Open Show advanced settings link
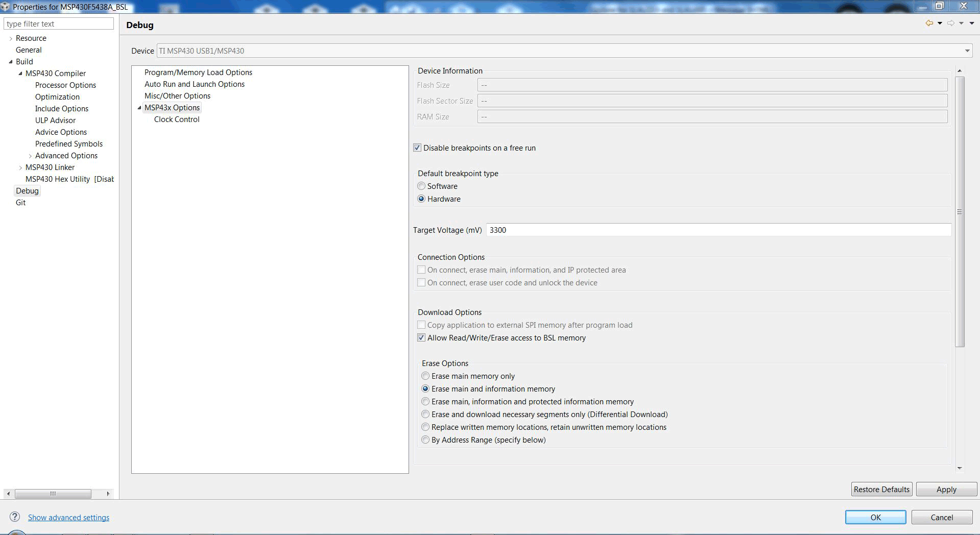The image size is (980, 535). coord(68,518)
